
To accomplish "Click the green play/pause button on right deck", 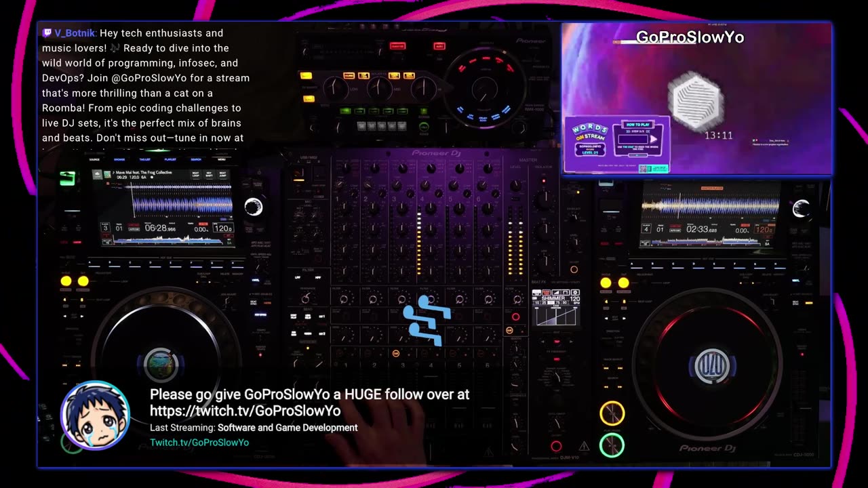I will tap(612, 445).
